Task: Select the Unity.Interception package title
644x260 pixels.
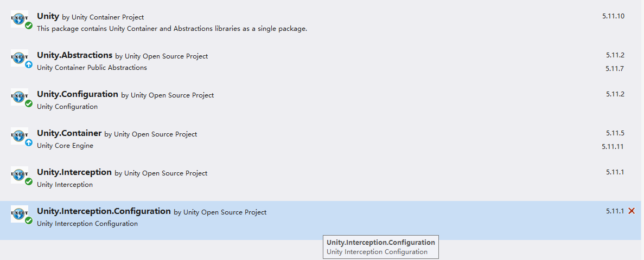Action: coord(74,172)
